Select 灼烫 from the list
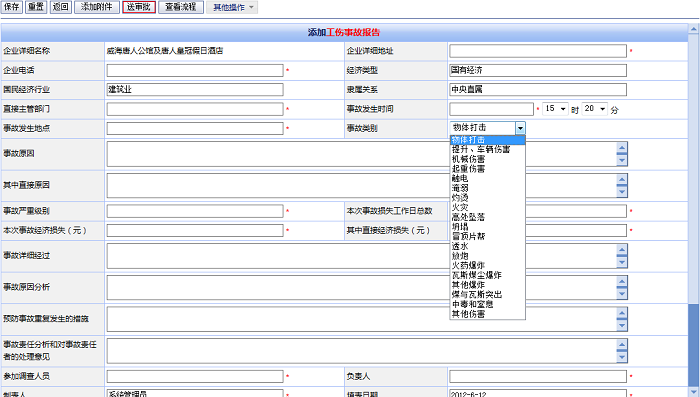700x397 pixels. point(487,198)
